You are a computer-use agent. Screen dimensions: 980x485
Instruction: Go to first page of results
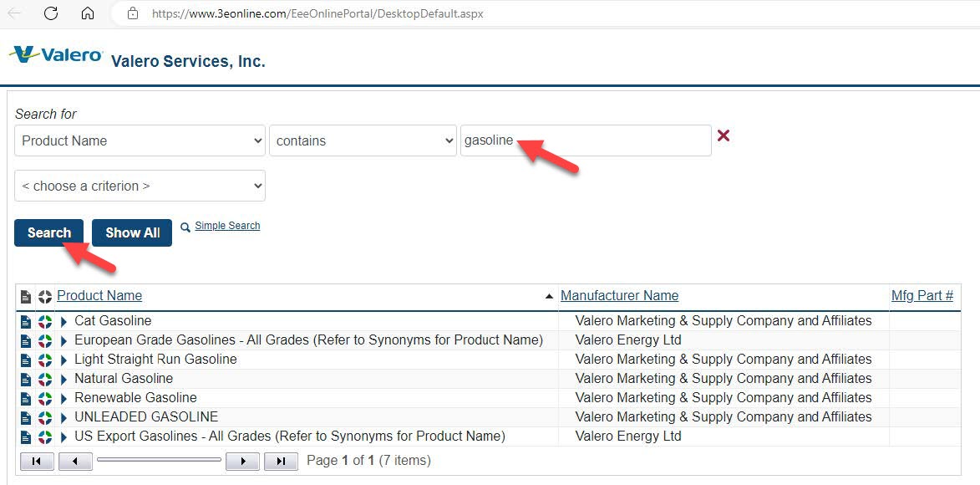tap(38, 462)
